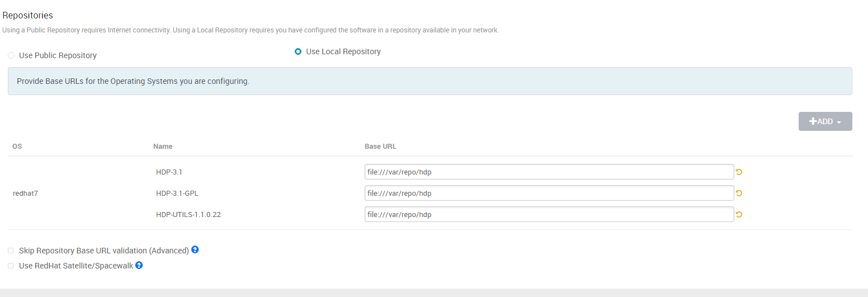
Task: Click the Name column header
Action: point(163,147)
